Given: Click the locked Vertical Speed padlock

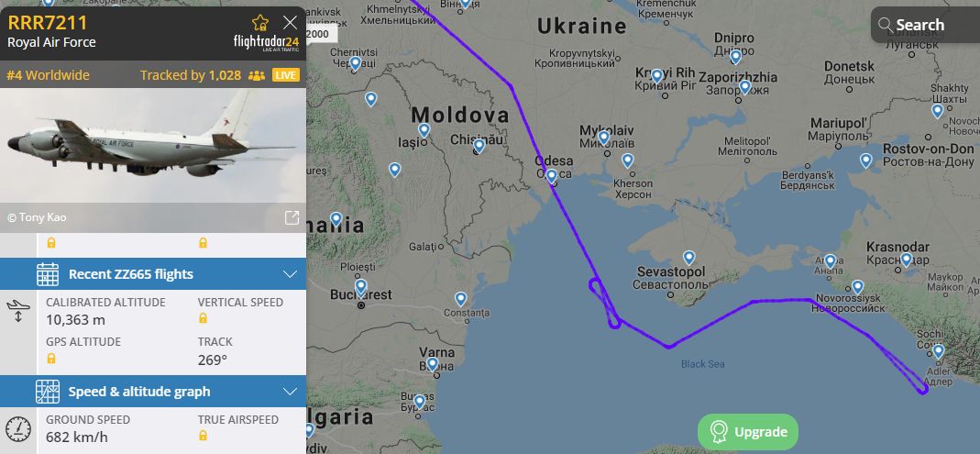Looking at the screenshot, I should (x=203, y=318).
